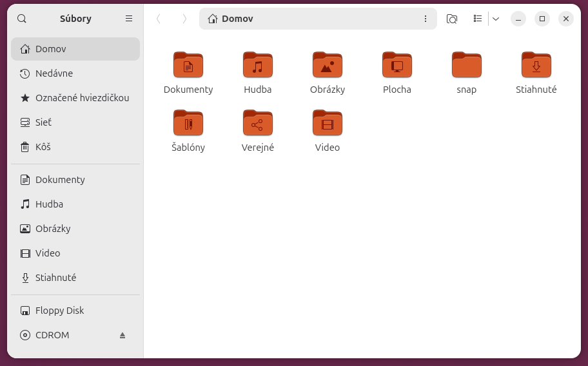Open Nedávne recent files in sidebar
588x366 pixels.
click(75, 73)
